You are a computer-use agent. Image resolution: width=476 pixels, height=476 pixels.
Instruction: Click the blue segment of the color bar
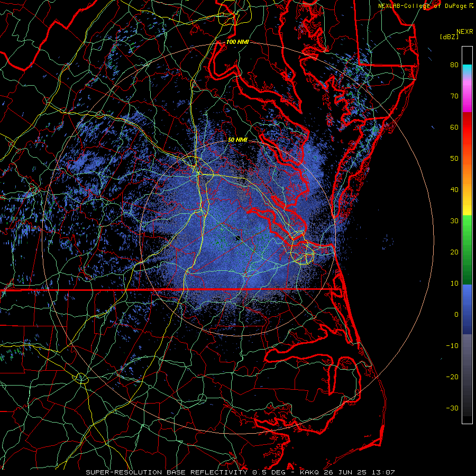(467, 309)
